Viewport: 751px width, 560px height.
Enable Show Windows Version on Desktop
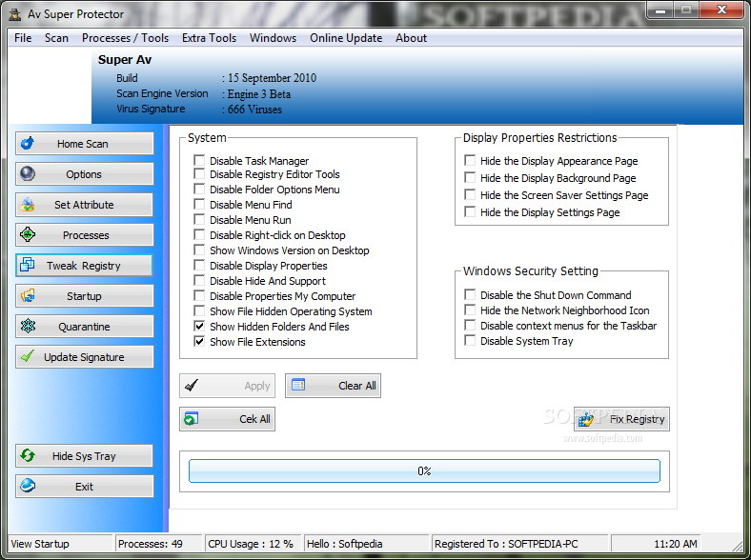click(199, 250)
